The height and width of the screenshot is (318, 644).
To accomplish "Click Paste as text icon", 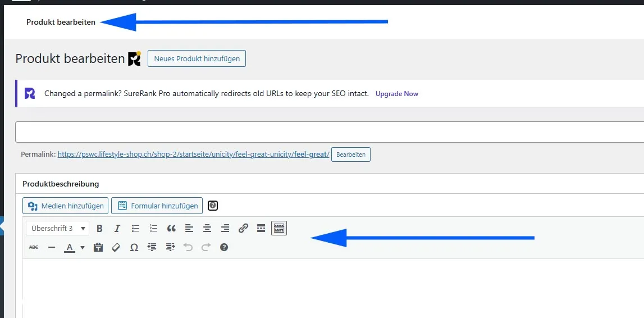I will pos(98,247).
